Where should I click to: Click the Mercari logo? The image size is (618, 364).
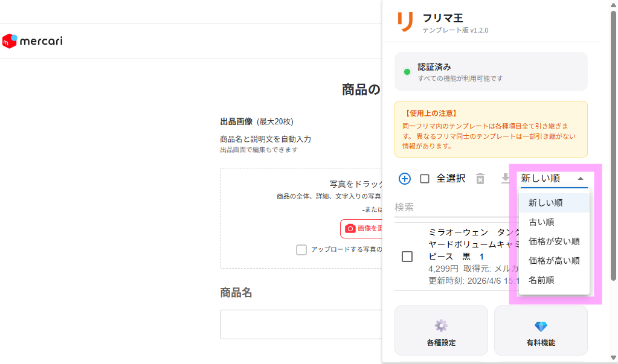(x=33, y=41)
